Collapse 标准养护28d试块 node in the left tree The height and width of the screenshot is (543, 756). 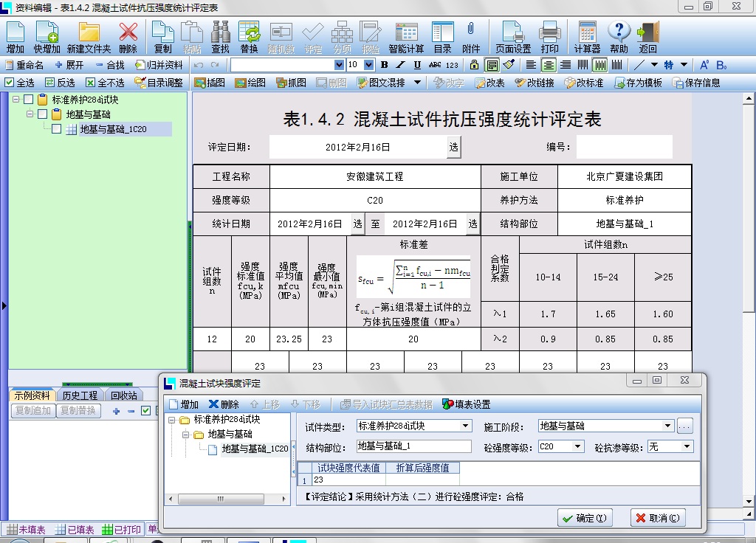[16, 100]
